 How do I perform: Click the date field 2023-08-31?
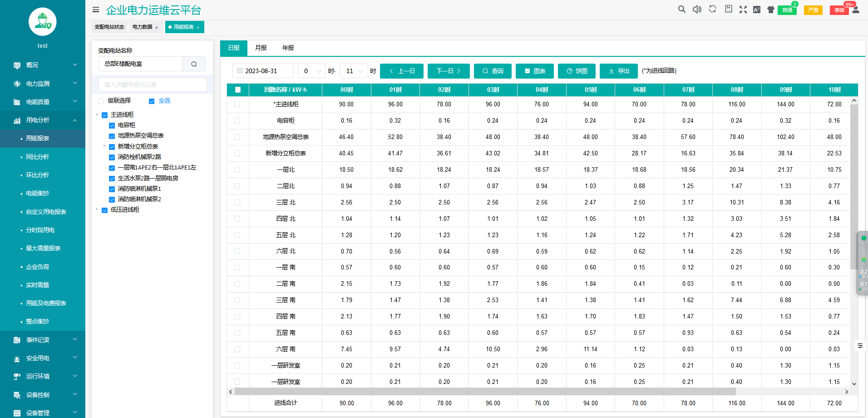click(263, 71)
